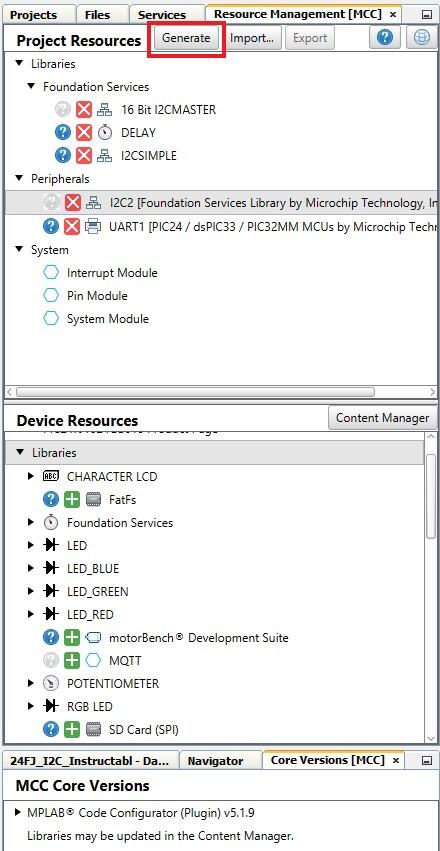This screenshot has width=440, height=851.
Task: Add FatFs library with green plus icon
Action: tap(72, 499)
